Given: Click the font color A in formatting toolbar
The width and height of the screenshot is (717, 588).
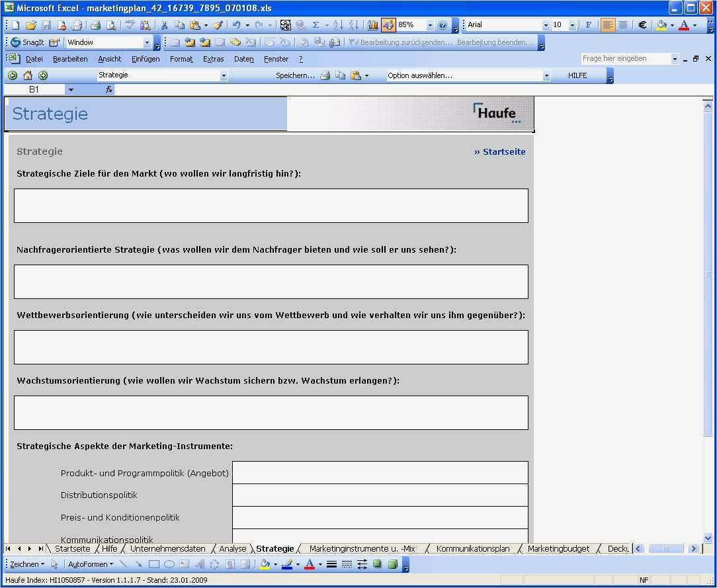Looking at the screenshot, I should pos(684,25).
